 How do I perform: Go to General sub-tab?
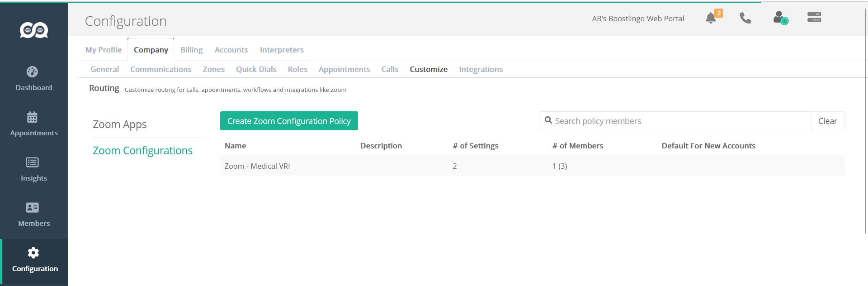pos(104,69)
